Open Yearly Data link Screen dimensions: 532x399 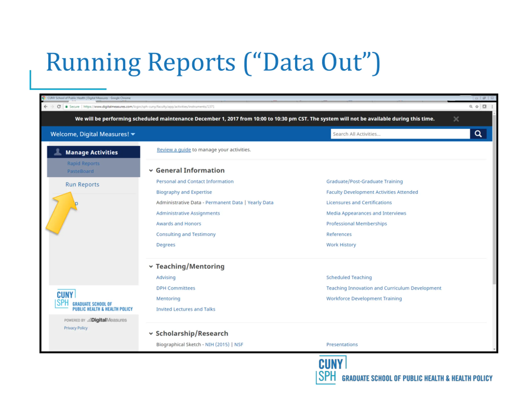[x=260, y=202]
